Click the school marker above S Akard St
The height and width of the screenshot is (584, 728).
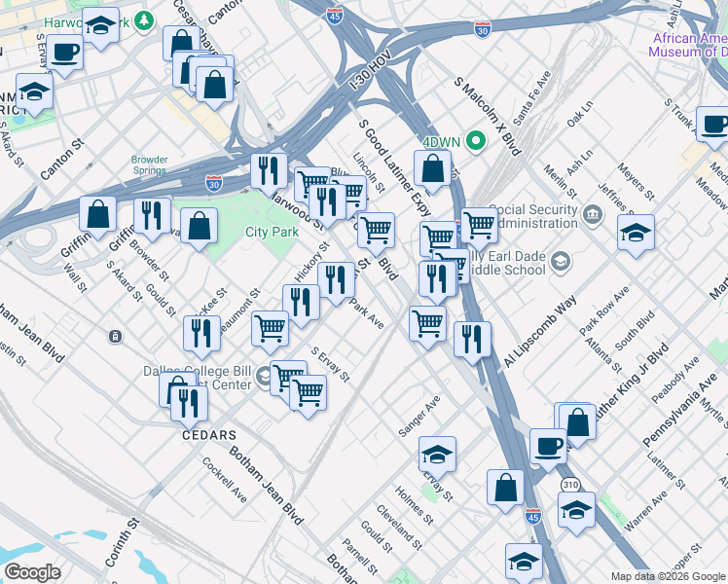coord(34,94)
